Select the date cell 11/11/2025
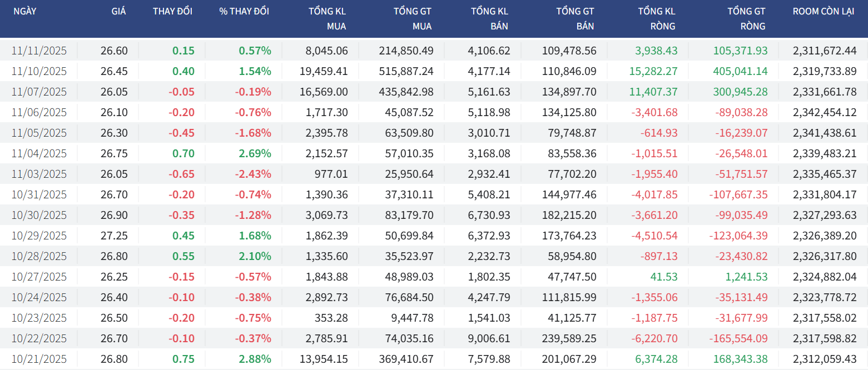 coord(39,51)
